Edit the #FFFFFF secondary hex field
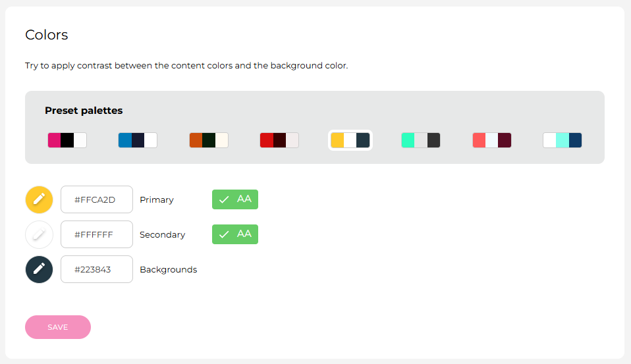Viewport: 631px width, 364px height. [x=97, y=234]
